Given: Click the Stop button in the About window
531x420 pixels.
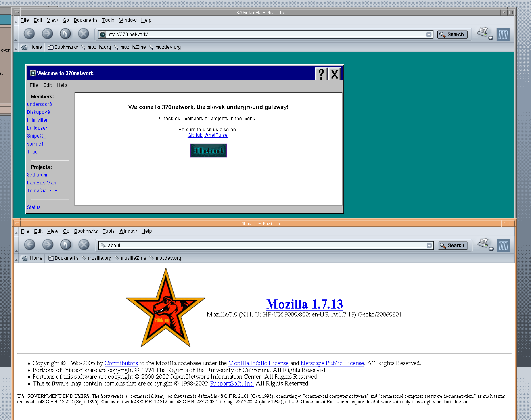Looking at the screenshot, I should coord(84,245).
